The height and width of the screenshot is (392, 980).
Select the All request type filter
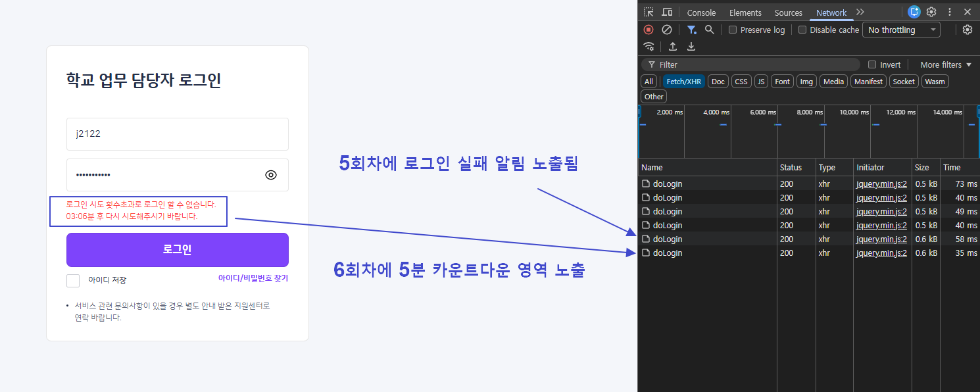(649, 82)
